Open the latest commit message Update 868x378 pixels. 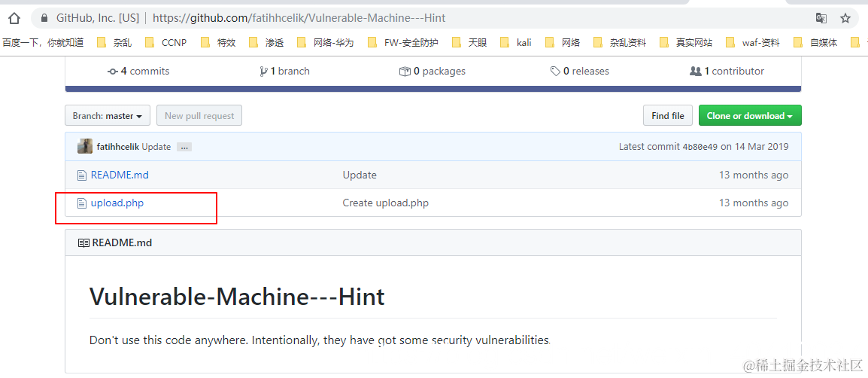pos(156,147)
